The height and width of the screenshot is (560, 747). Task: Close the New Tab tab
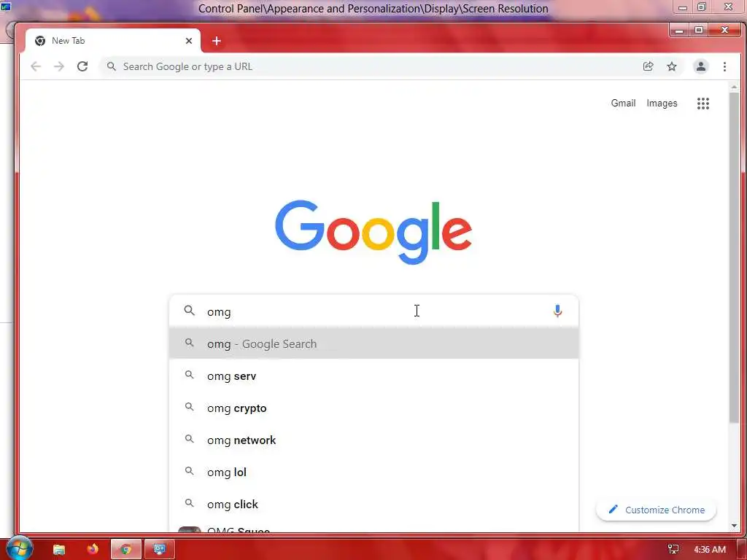coord(189,41)
